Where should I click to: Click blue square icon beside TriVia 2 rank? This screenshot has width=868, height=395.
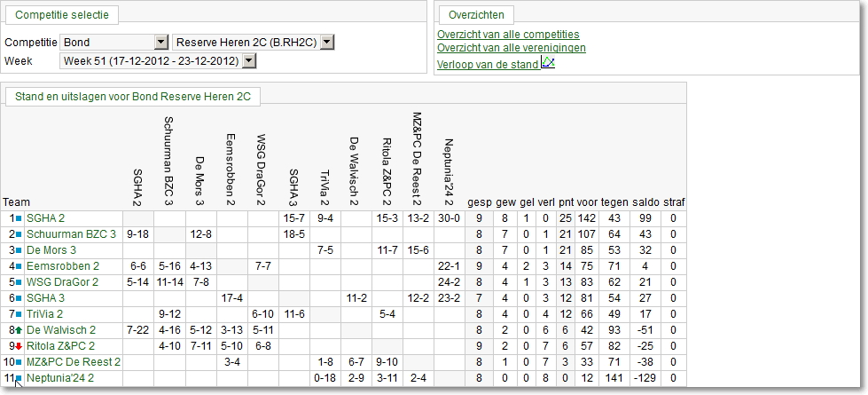(19, 315)
